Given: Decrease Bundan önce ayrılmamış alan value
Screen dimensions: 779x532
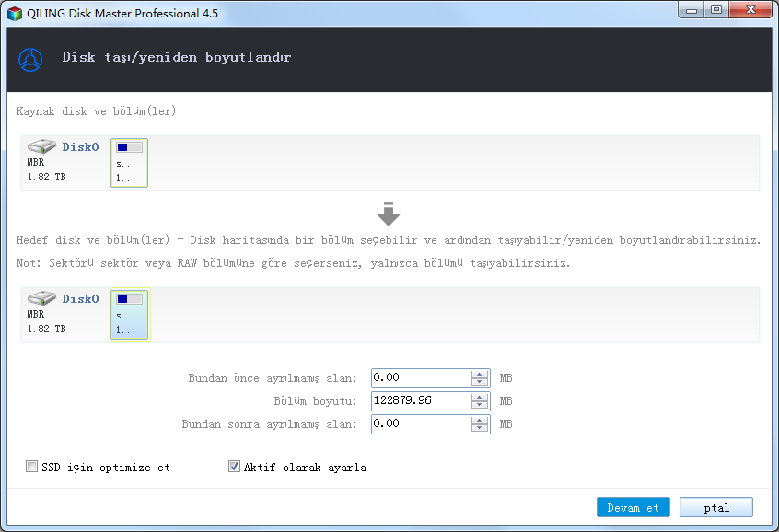Looking at the screenshot, I should point(480,382).
